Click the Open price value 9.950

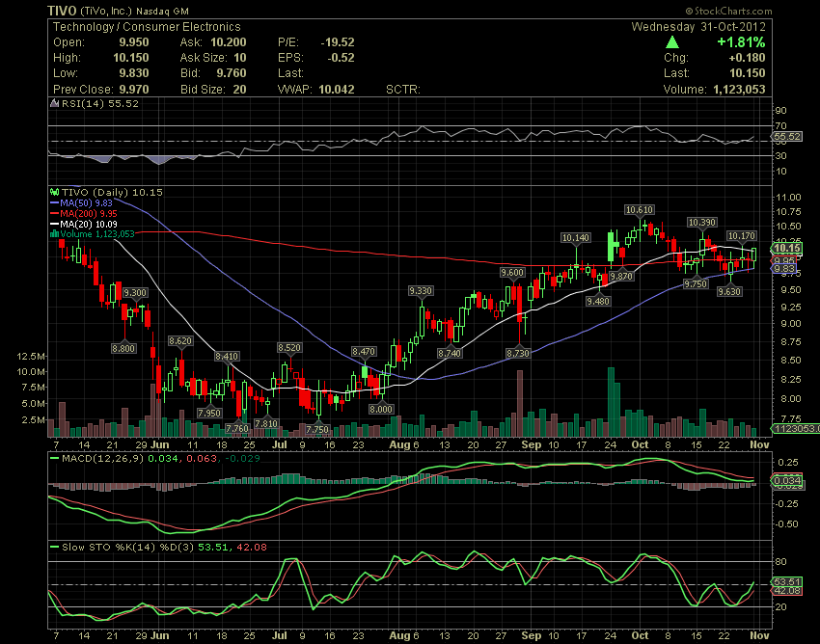click(134, 42)
